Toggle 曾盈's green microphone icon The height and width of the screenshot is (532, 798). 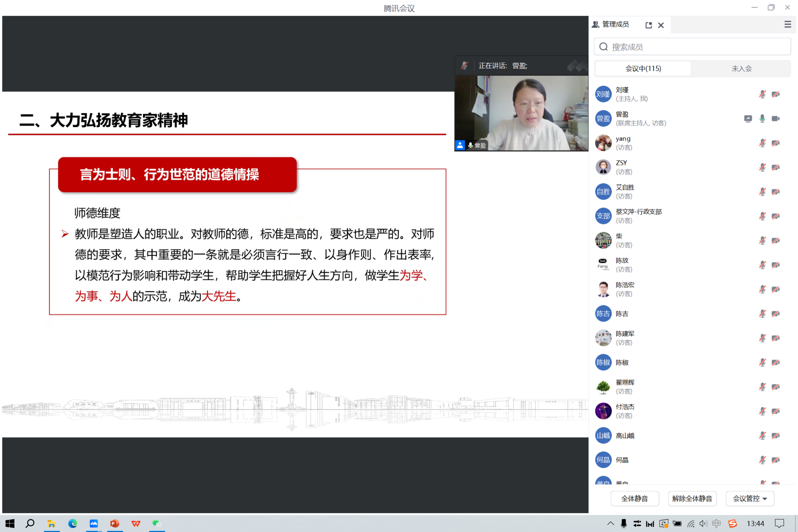762,119
